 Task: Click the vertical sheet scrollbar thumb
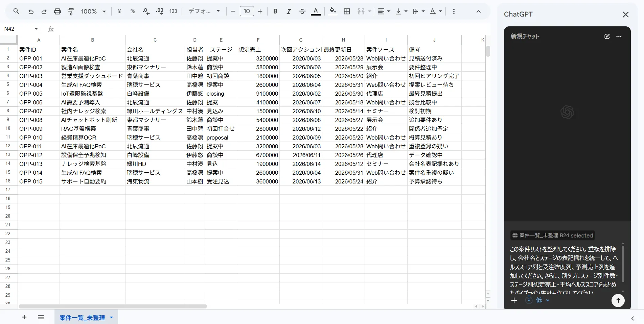488,51
